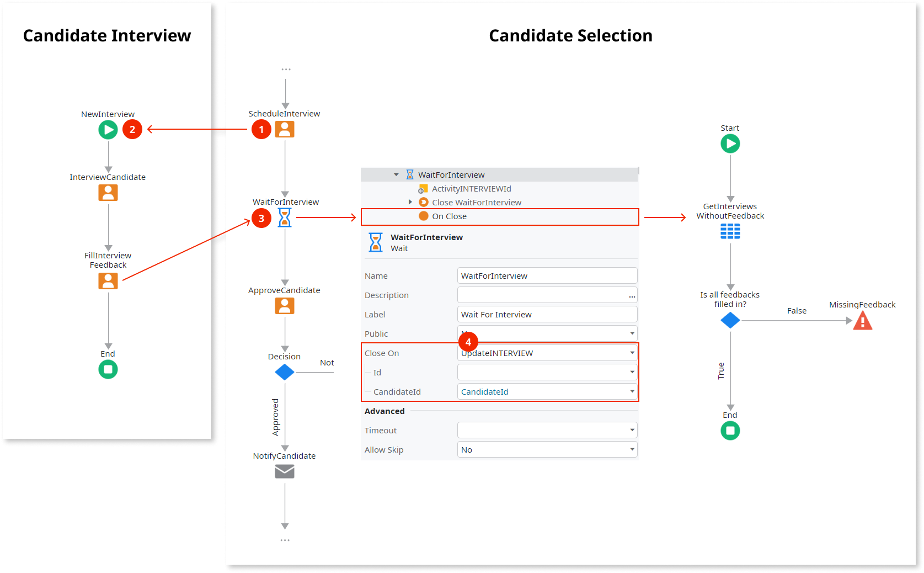Select the GetInterviewsWithoutFeedback data icon
This screenshot has width=924, height=573.
pos(730,231)
